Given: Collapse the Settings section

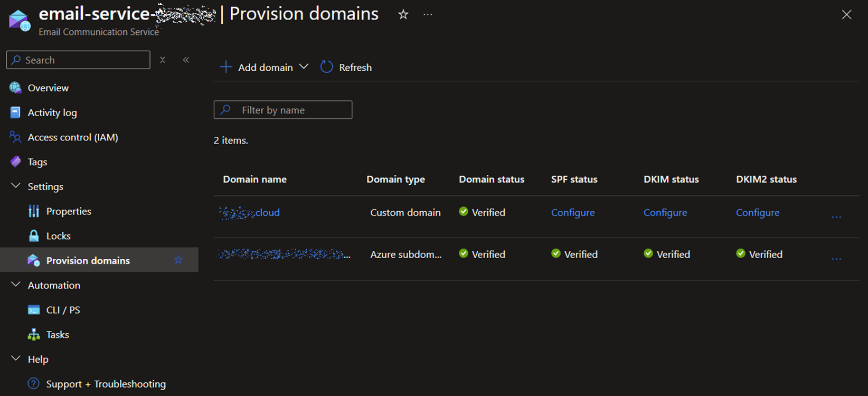Looking at the screenshot, I should [16, 186].
